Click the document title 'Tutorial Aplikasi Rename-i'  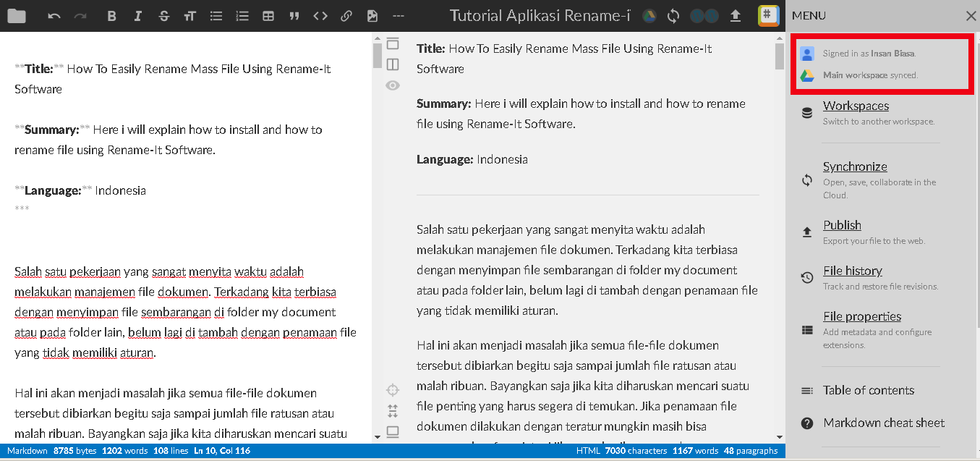pos(540,16)
